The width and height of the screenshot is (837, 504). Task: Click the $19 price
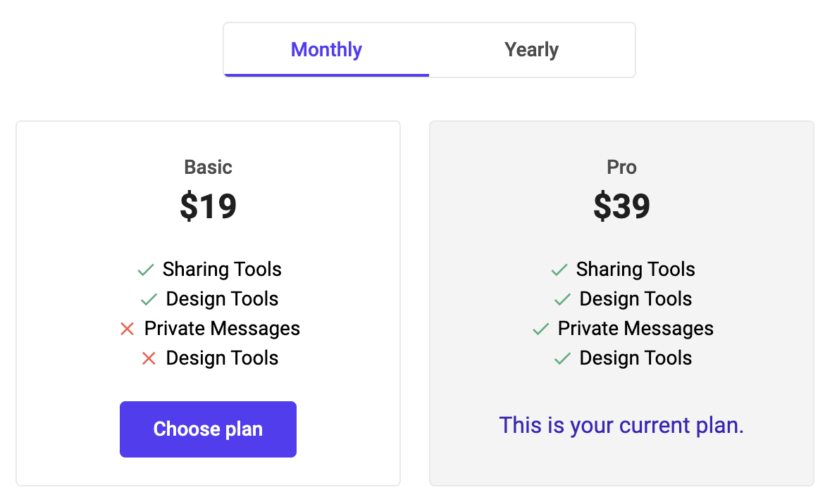(x=208, y=206)
